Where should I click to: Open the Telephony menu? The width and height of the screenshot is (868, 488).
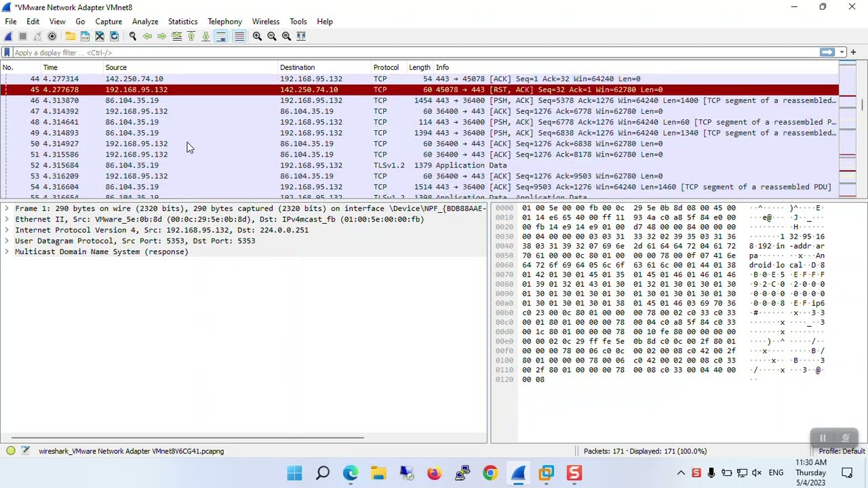225,22
